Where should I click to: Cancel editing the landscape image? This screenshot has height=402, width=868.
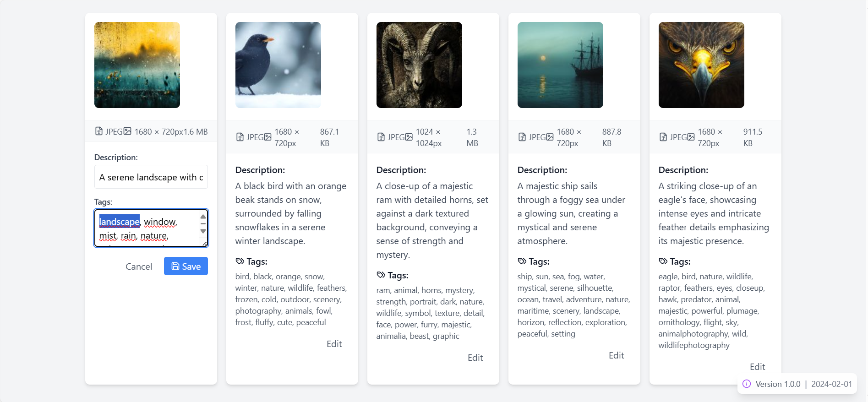pos(139,266)
